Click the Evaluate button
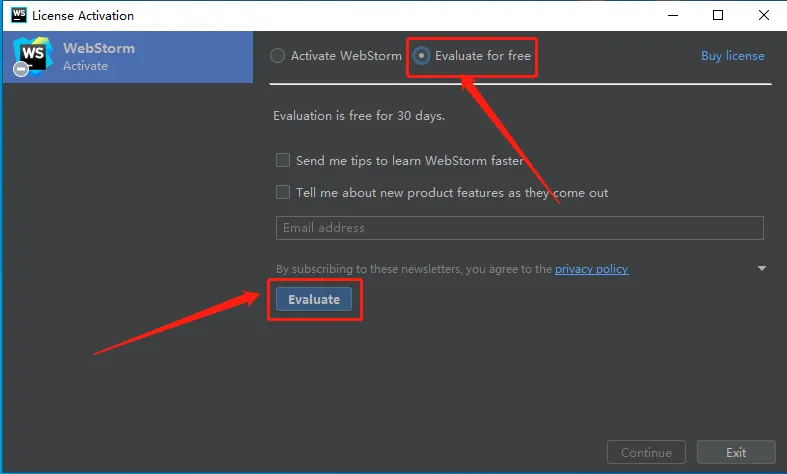This screenshot has height=474, width=787. [314, 299]
